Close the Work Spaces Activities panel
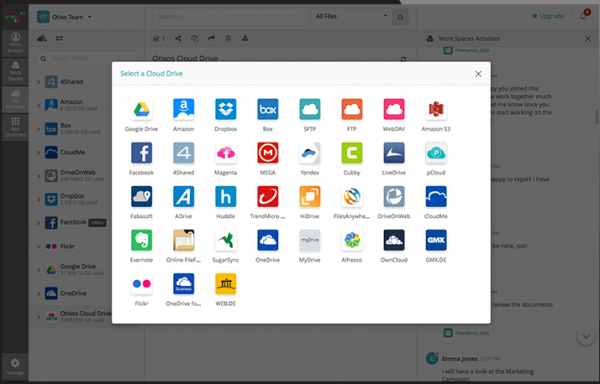This screenshot has height=384, width=600. pyautogui.click(x=588, y=39)
